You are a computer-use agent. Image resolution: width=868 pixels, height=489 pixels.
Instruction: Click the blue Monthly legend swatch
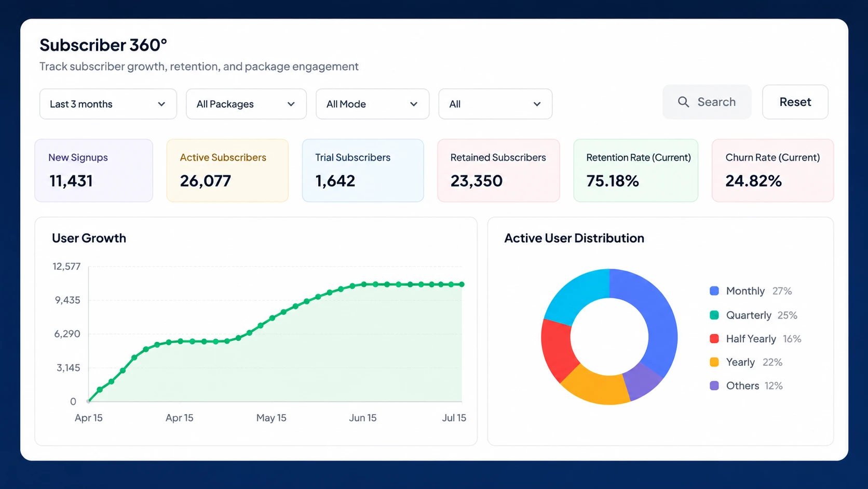[x=714, y=291]
